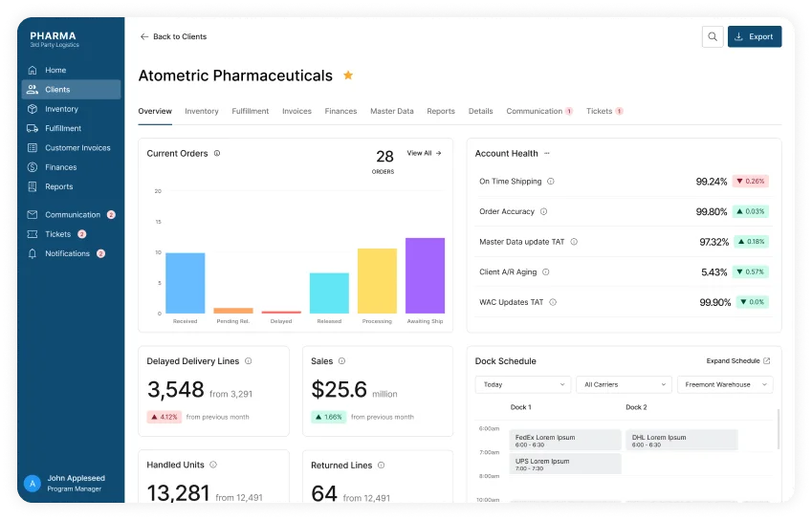Open the All Carriers dropdown
Screen dimensions: 812x520
624,384
